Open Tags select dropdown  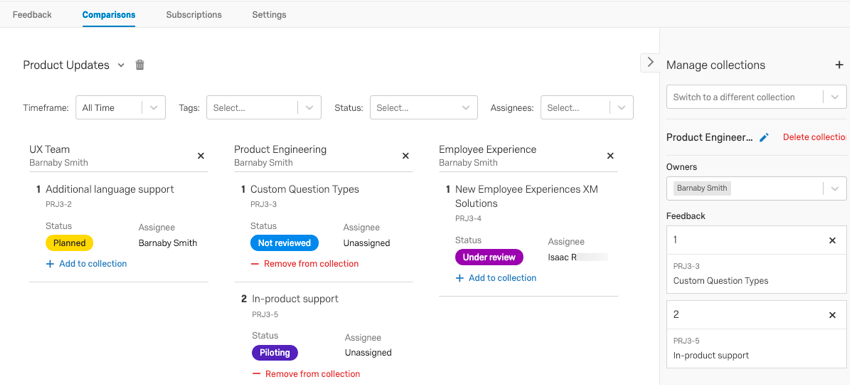tap(263, 107)
